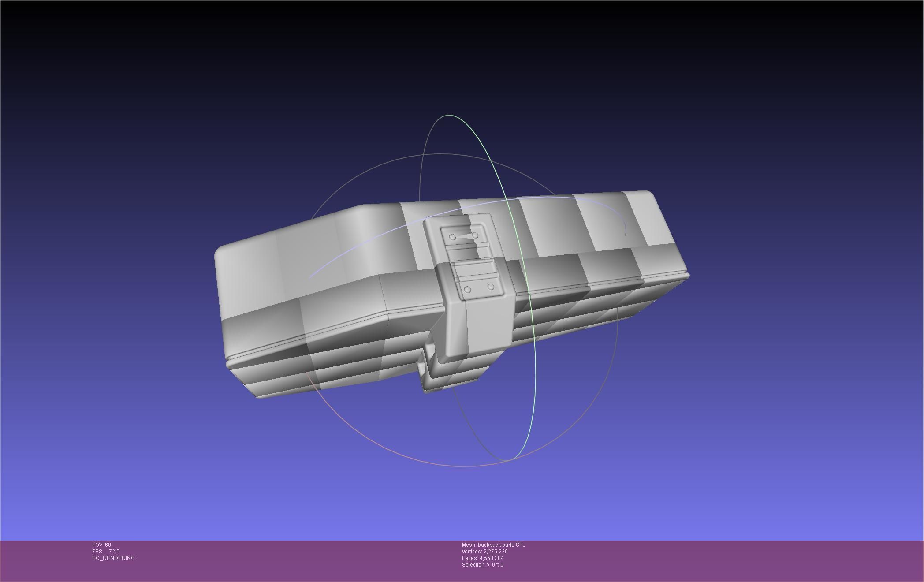Screen dimensions: 924x582
Task: Click the Faces count line
Action: click(482, 558)
